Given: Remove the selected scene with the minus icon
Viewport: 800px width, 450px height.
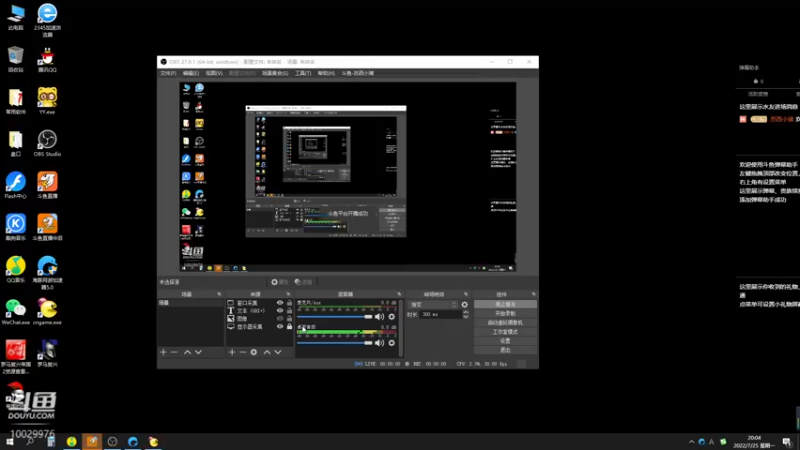Looking at the screenshot, I should click(174, 352).
